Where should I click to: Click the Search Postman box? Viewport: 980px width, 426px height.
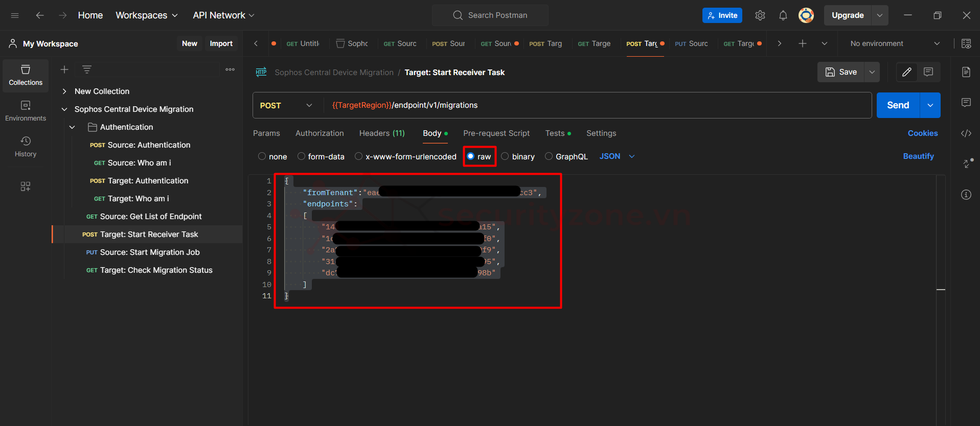490,15
